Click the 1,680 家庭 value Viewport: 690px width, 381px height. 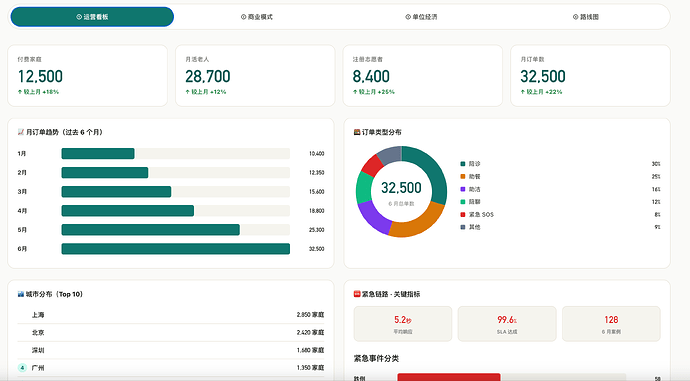click(x=310, y=350)
